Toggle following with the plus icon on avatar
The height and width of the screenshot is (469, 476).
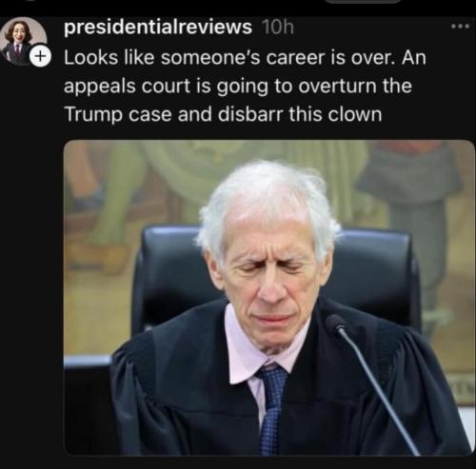(x=40, y=56)
